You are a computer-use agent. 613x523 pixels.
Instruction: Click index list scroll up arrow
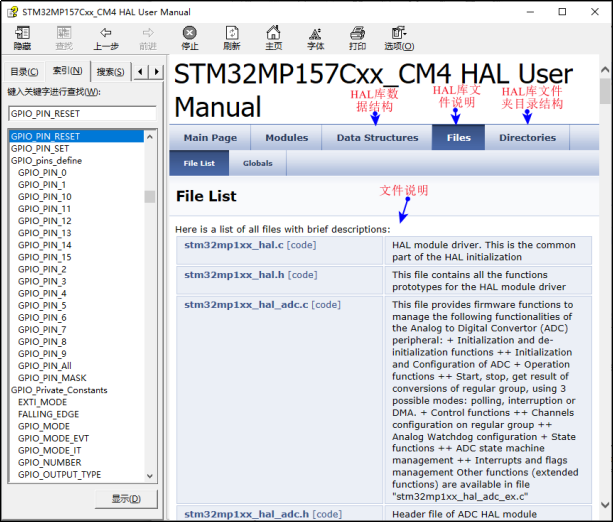coord(150,137)
